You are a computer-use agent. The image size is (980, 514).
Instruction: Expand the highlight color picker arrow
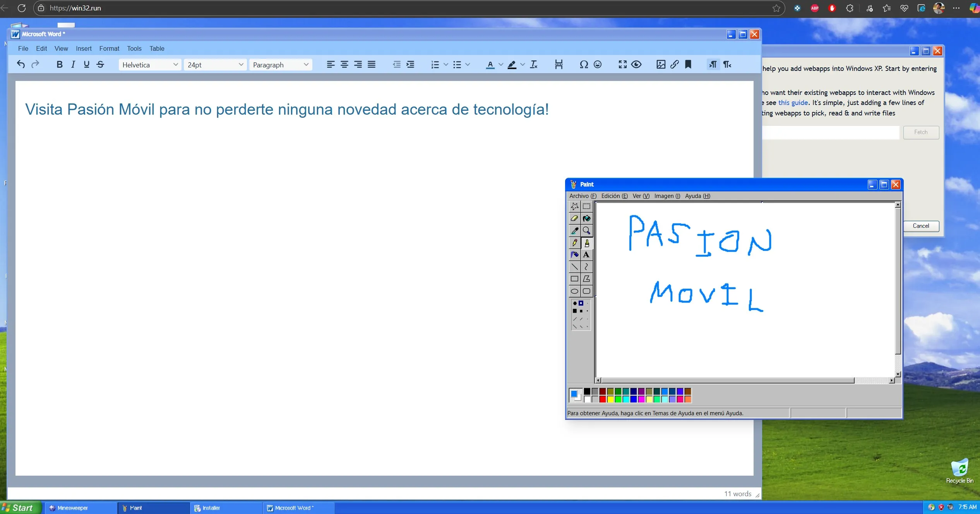pyautogui.click(x=523, y=64)
